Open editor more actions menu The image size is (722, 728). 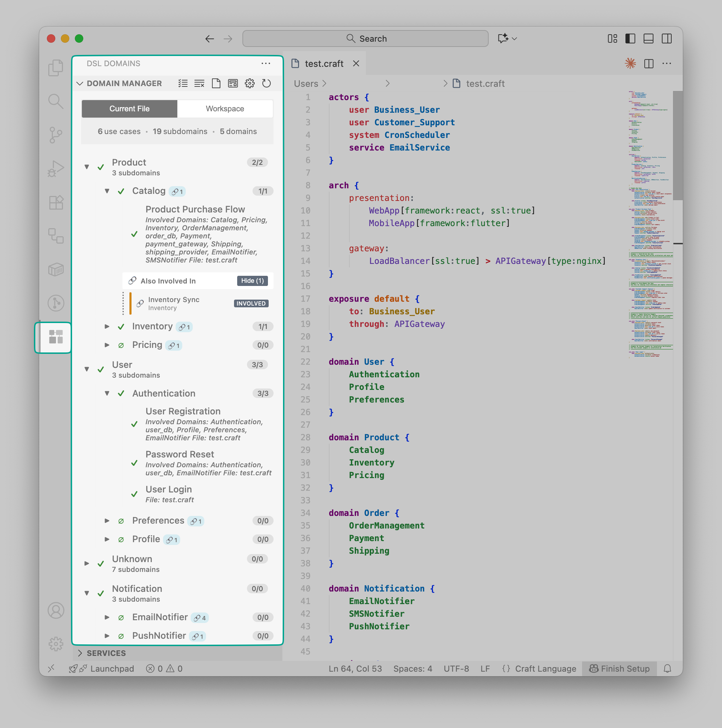(x=667, y=63)
